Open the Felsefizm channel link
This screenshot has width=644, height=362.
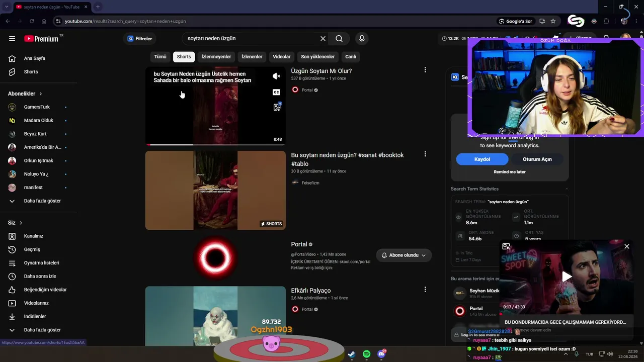coord(310,183)
